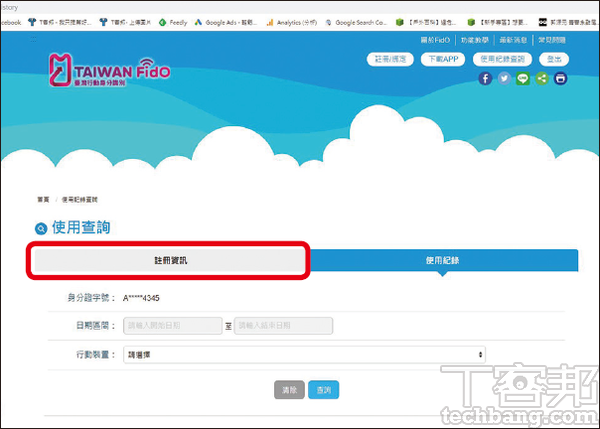Click the 登出 logout button
The image size is (600, 429).
[554, 59]
